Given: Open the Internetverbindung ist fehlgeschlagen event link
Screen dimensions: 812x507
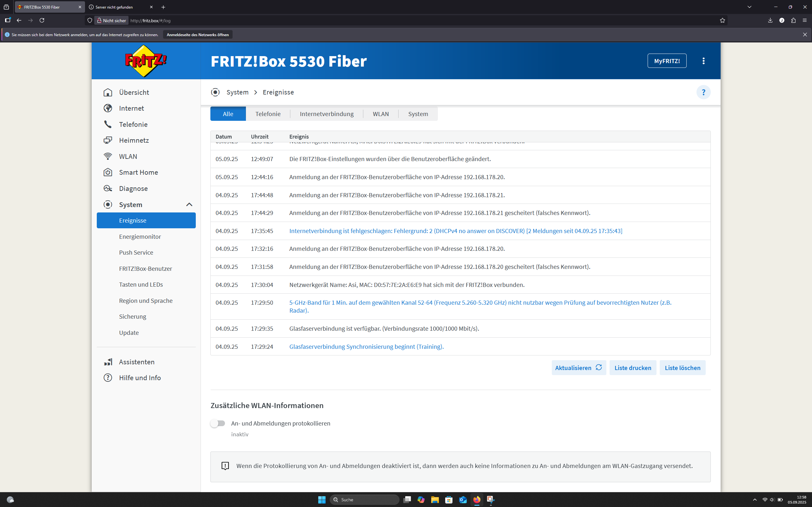Looking at the screenshot, I should point(456,231).
